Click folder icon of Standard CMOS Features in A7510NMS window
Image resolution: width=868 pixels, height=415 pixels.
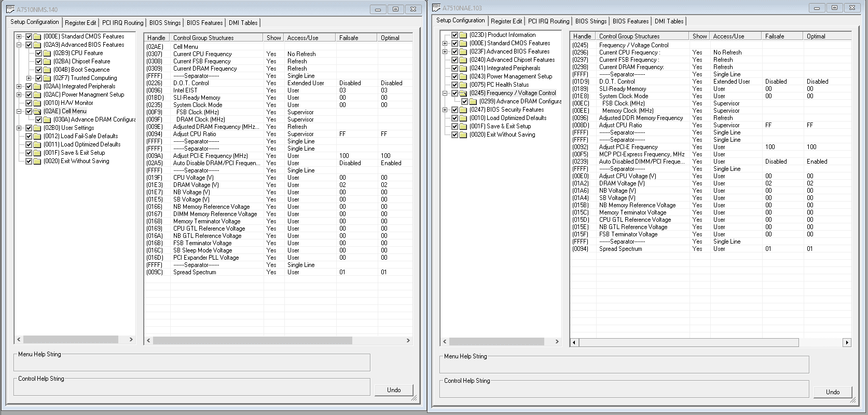[37, 36]
